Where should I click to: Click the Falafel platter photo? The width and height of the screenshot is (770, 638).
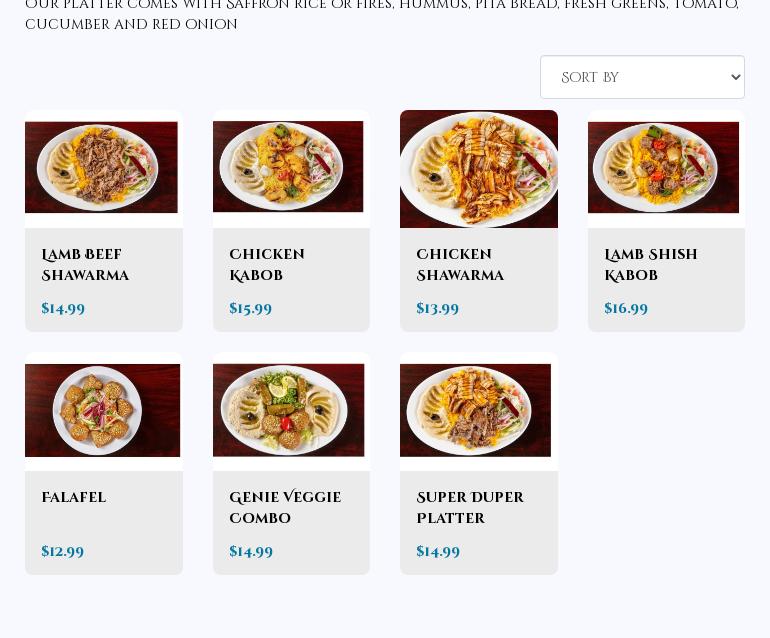click(103, 411)
